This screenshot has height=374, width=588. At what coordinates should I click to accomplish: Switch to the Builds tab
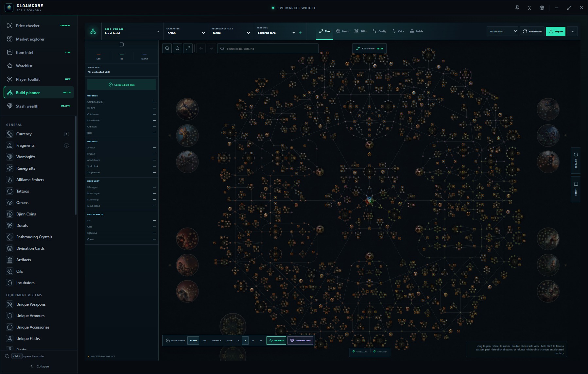point(416,31)
